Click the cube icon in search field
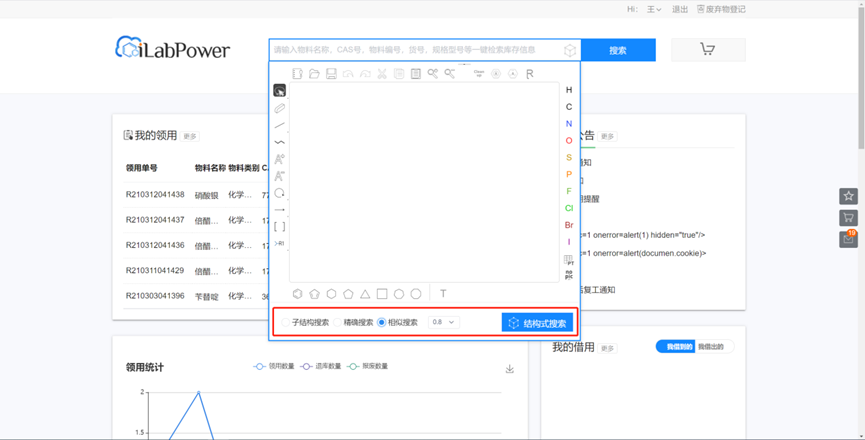 point(570,50)
